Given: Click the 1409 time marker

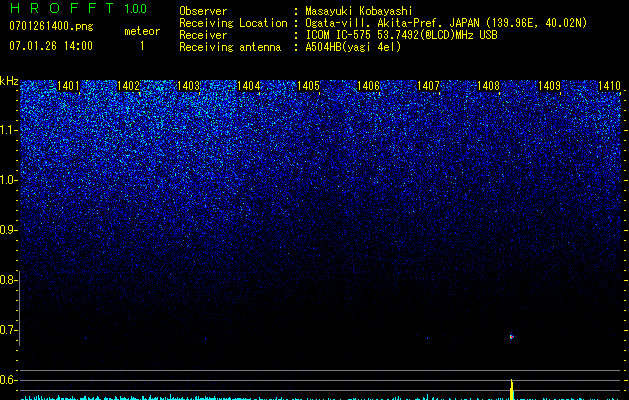Looking at the screenshot, I should pos(549,86).
